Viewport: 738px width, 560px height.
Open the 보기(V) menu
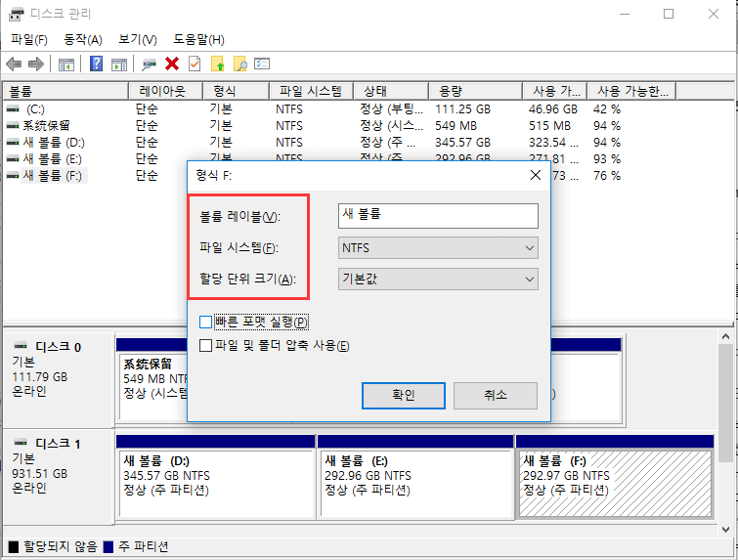[138, 39]
